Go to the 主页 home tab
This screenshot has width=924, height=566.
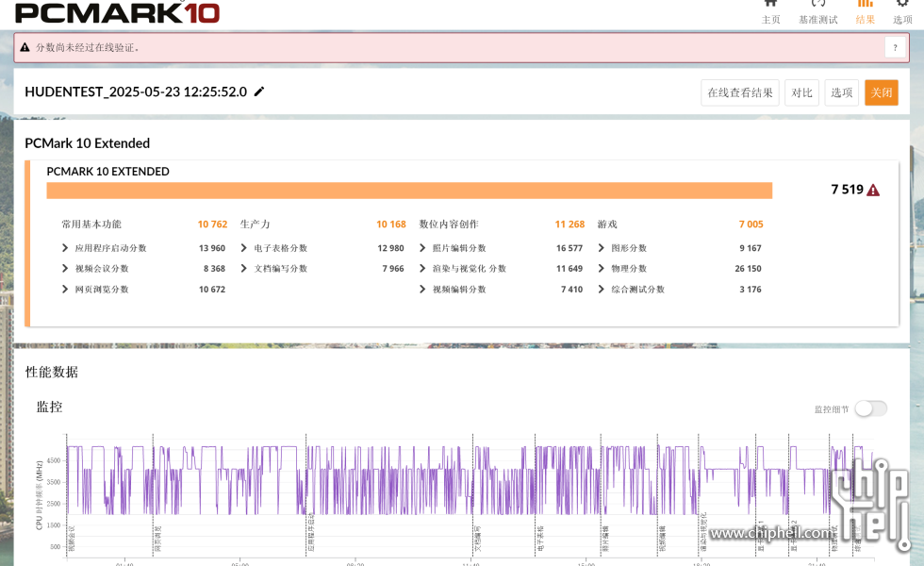point(771,13)
